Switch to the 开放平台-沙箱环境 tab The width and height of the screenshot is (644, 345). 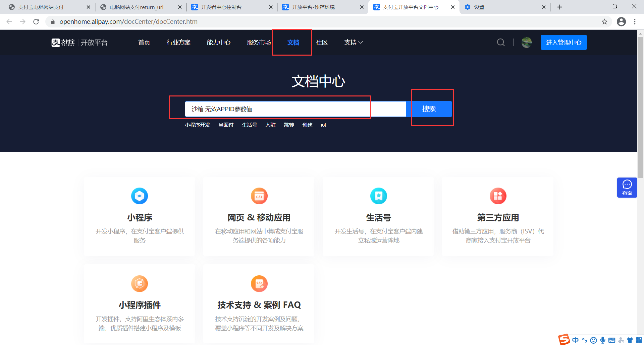click(322, 7)
